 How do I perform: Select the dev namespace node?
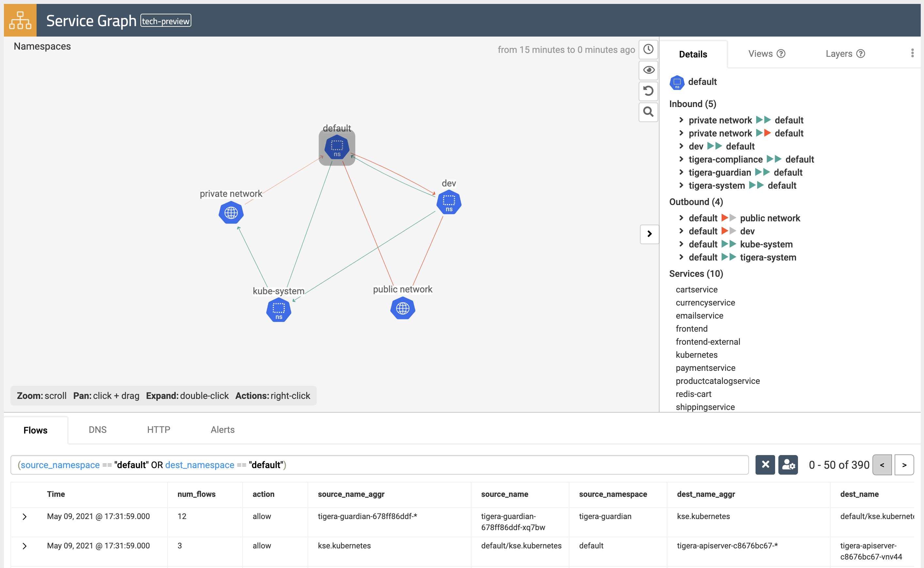[x=449, y=202]
